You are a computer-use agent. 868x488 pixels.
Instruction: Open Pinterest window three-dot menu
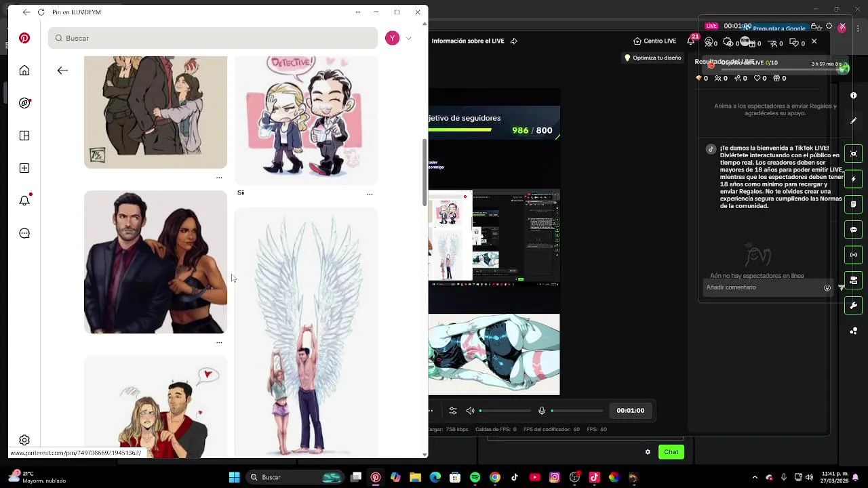(358, 12)
